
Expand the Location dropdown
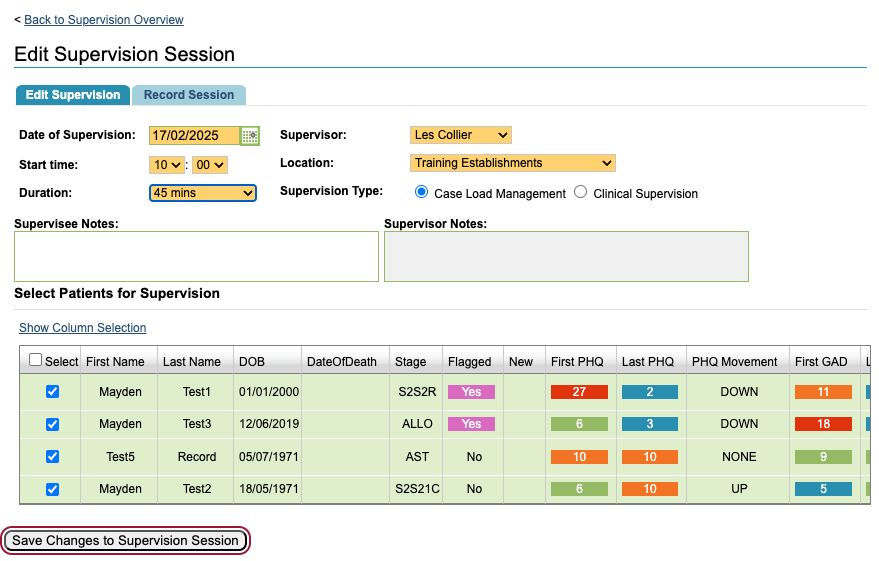click(x=512, y=163)
